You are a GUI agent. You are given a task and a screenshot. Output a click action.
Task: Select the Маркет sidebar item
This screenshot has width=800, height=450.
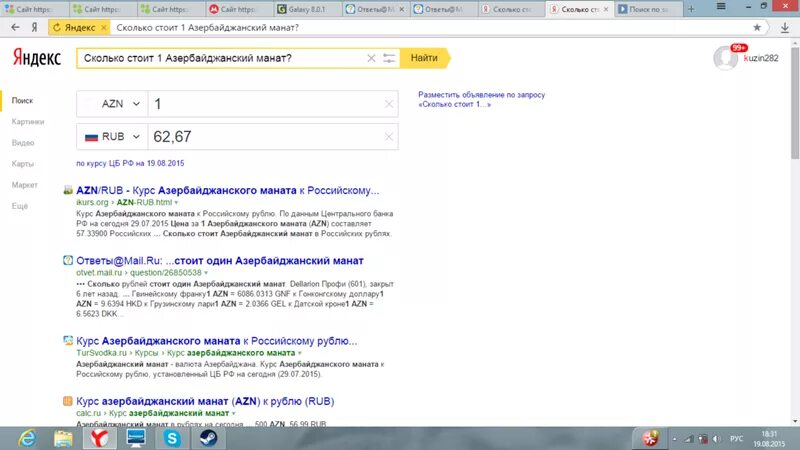[24, 185]
